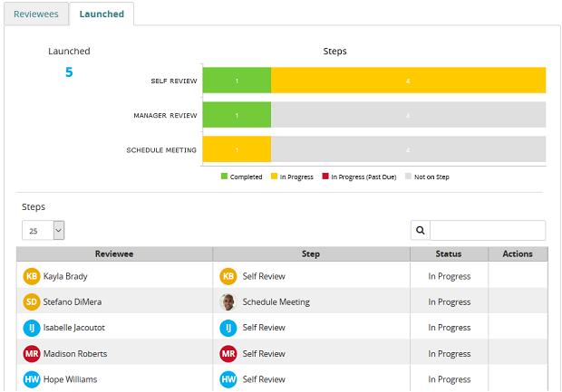Click the green Manager Review completed bar
The height and width of the screenshot is (392, 562).
(x=237, y=115)
